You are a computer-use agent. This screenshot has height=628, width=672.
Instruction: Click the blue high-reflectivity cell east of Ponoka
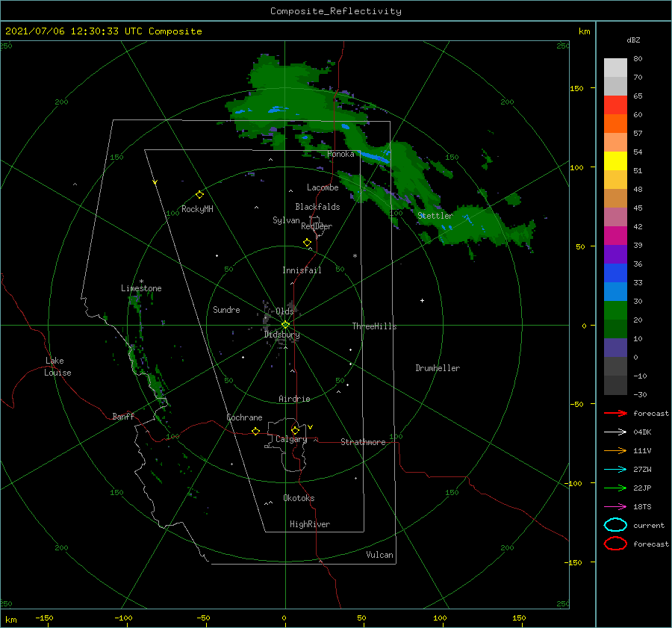374,158
